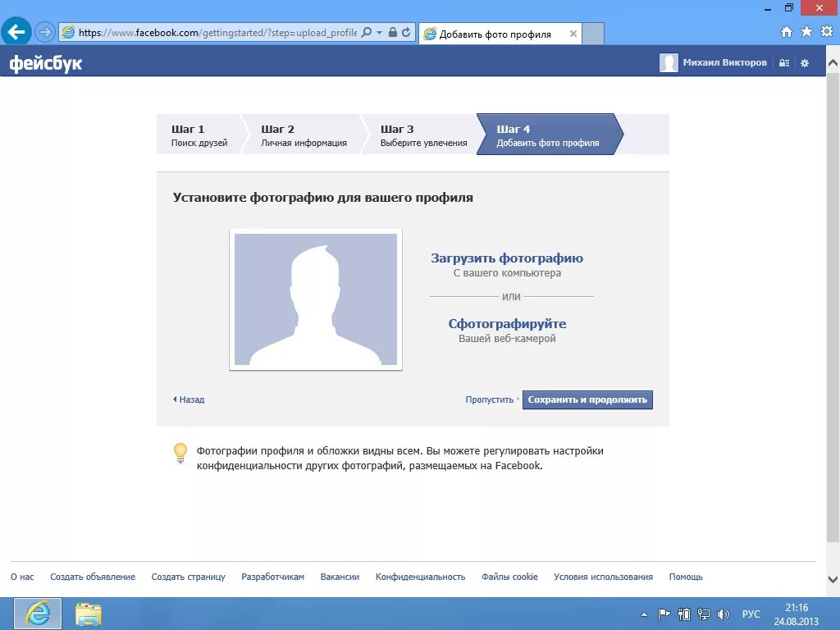Click the taskbar clock showing 21:16

pos(796,614)
